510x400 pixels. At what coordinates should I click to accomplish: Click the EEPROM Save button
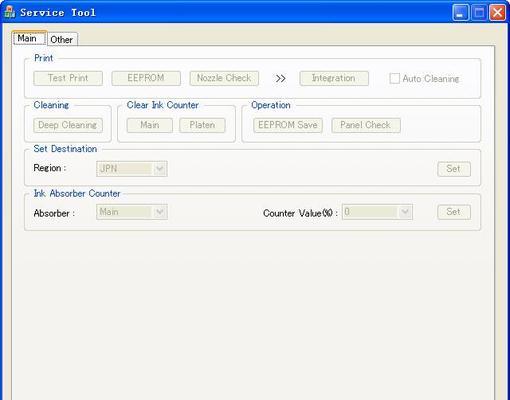tap(288, 125)
